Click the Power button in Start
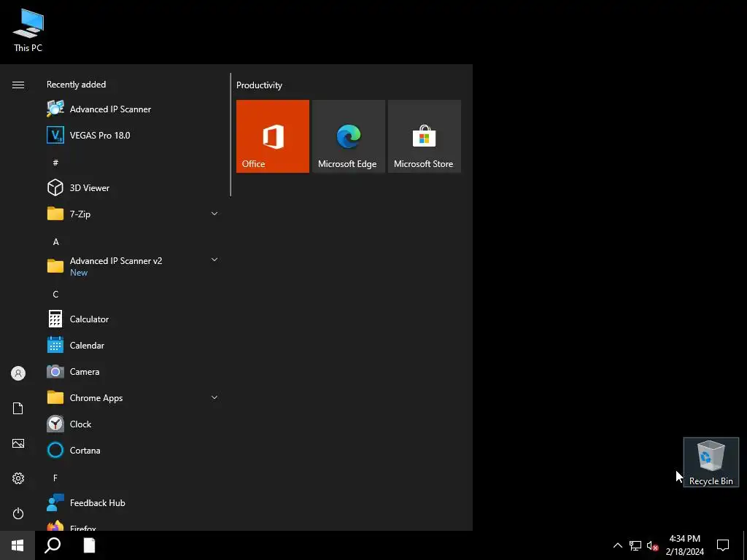747x560 pixels. [18, 513]
